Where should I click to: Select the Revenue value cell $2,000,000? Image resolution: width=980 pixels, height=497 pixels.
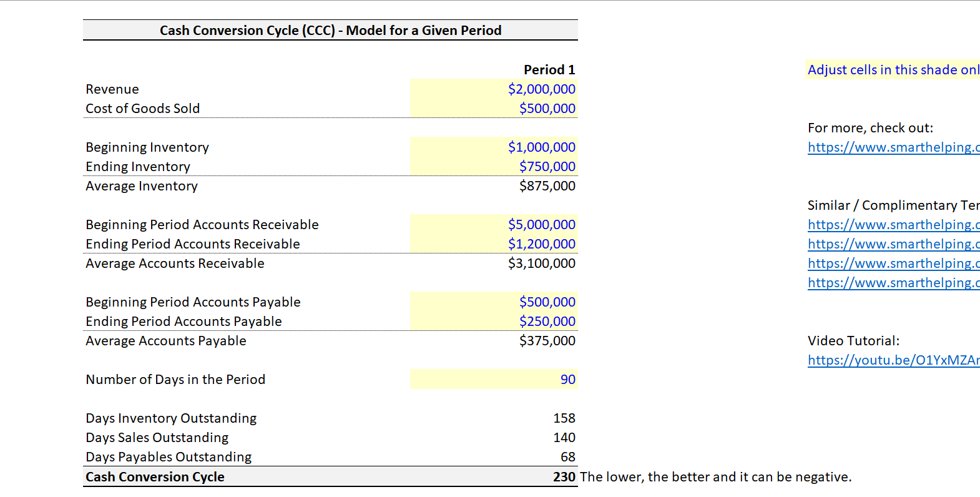(x=494, y=89)
